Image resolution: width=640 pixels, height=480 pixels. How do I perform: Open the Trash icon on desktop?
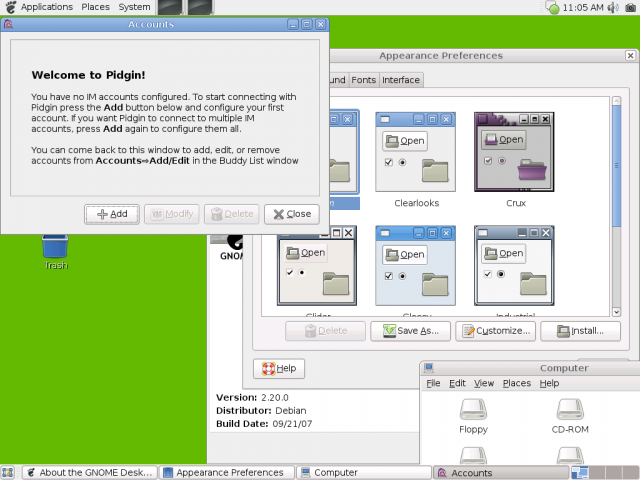(56, 251)
